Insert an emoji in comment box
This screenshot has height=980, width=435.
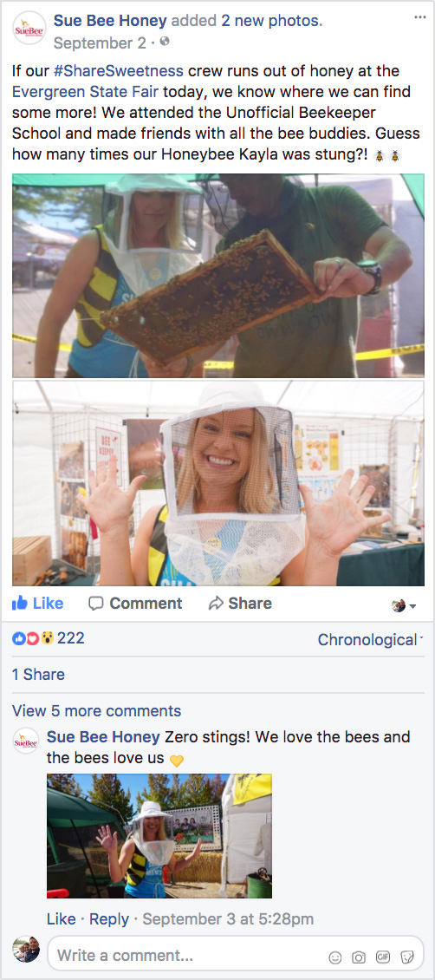pos(335,957)
